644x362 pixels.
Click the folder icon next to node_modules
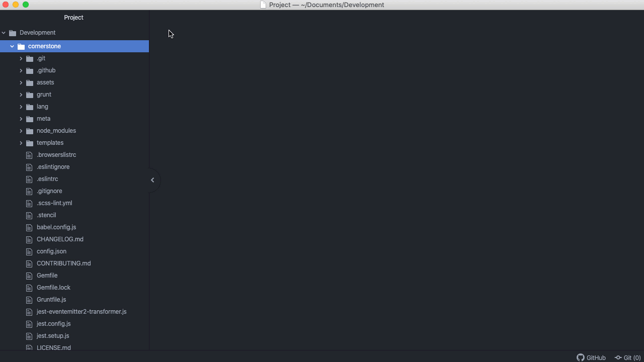click(x=29, y=130)
